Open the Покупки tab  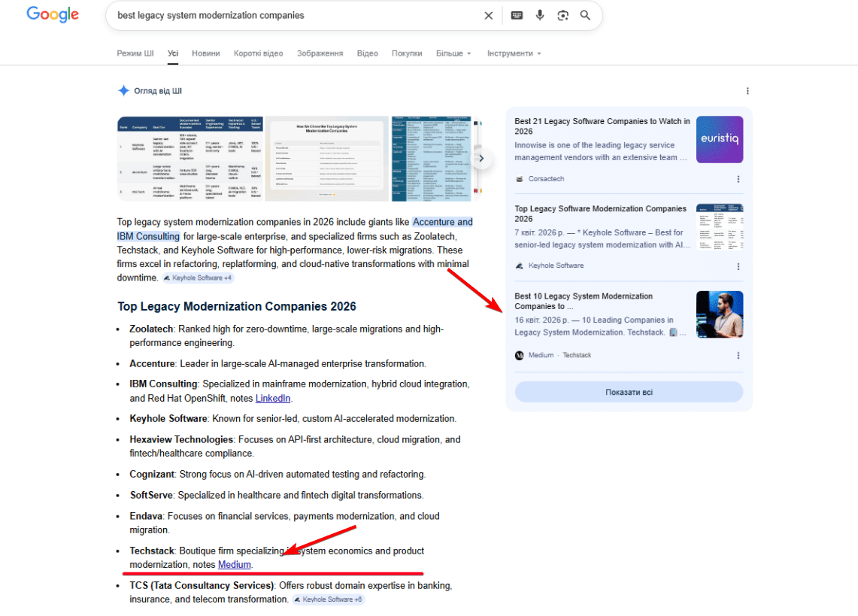(x=407, y=53)
